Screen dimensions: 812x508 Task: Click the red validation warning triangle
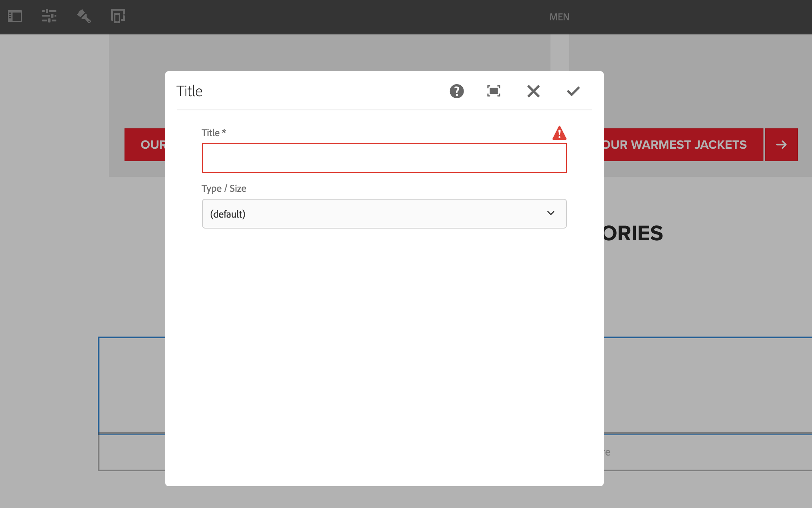559,133
